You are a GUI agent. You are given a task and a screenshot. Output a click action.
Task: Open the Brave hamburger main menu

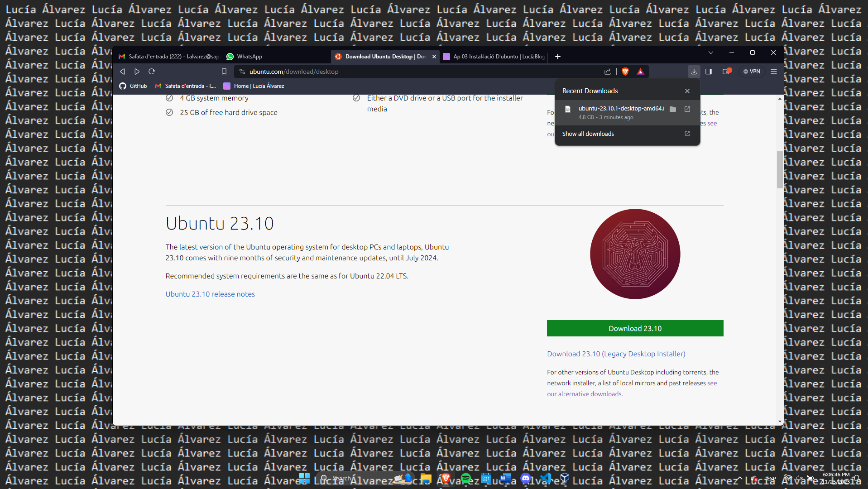pyautogui.click(x=774, y=72)
